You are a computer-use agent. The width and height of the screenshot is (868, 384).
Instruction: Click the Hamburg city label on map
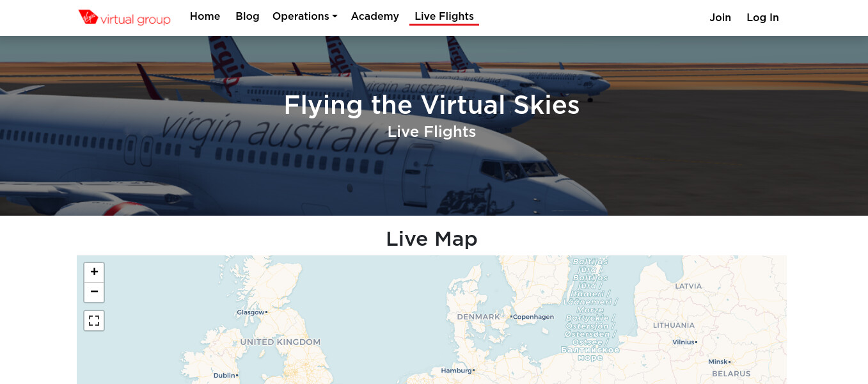pyautogui.click(x=456, y=371)
